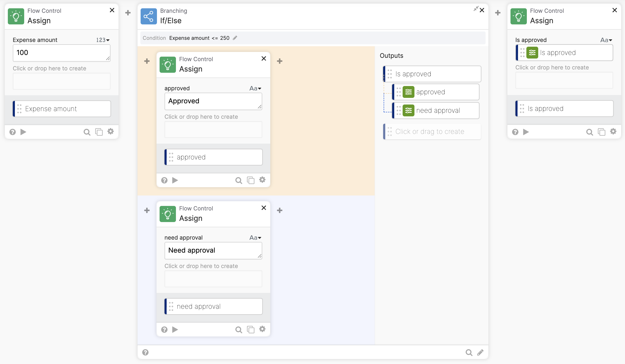The height and width of the screenshot is (364, 625).
Task: Open the Aa type dropdown for need approval
Action: coord(255,237)
